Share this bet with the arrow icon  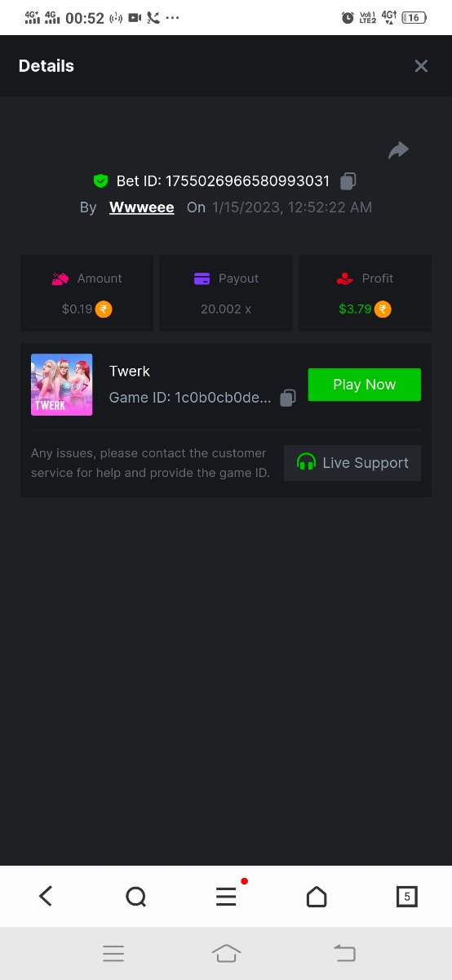[398, 150]
